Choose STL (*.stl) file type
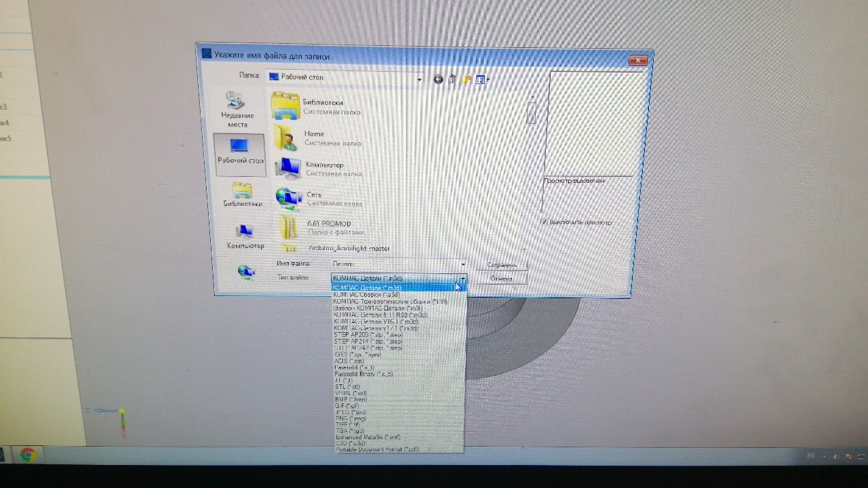The image size is (868, 488). [x=399, y=387]
